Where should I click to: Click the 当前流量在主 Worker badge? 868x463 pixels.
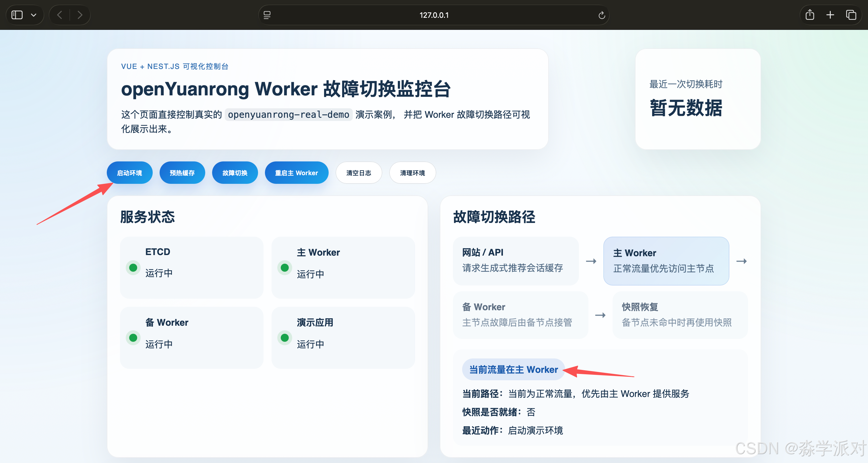tap(513, 369)
